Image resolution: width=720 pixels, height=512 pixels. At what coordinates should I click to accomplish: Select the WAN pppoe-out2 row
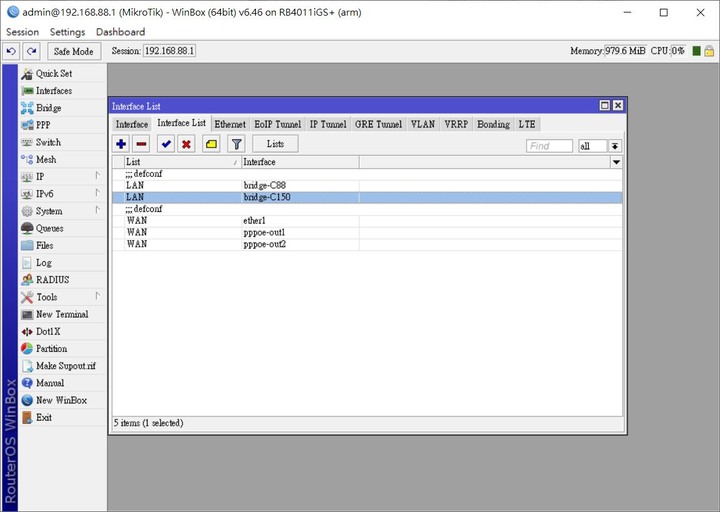[367, 244]
